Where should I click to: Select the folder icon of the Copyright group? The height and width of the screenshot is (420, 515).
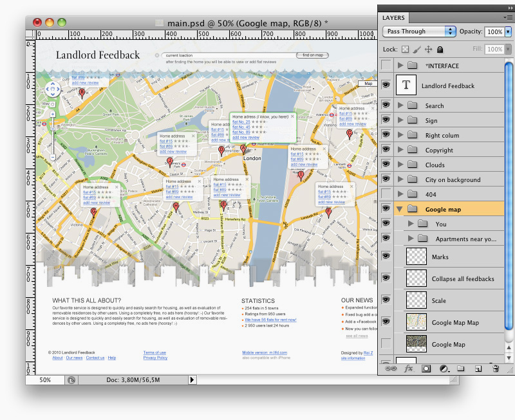click(x=413, y=150)
